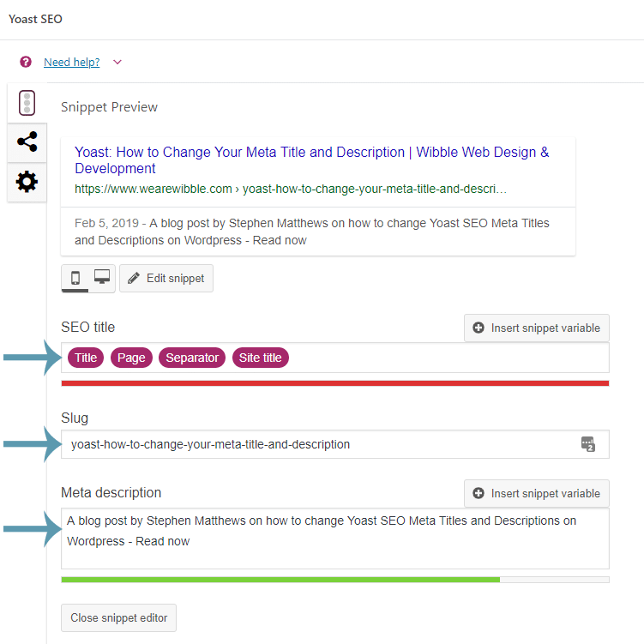Close the snippet editor

click(119, 617)
